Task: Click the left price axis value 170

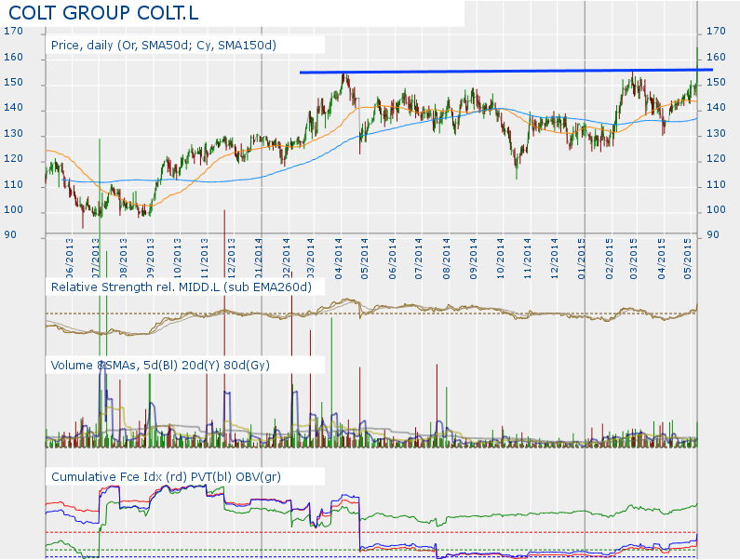Action: pos(13,31)
